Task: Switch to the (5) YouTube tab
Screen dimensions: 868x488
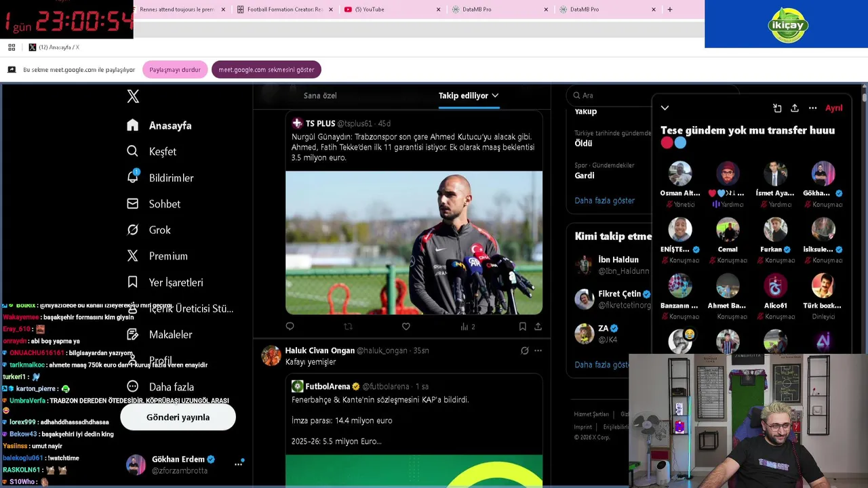Action: tap(393, 9)
